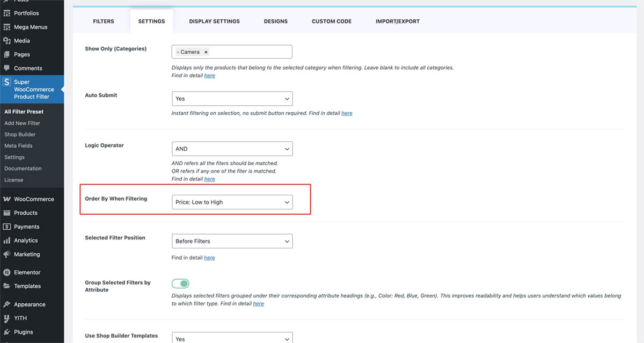Open Marketing menu label
Image resolution: width=644 pixels, height=343 pixels.
[27, 254]
